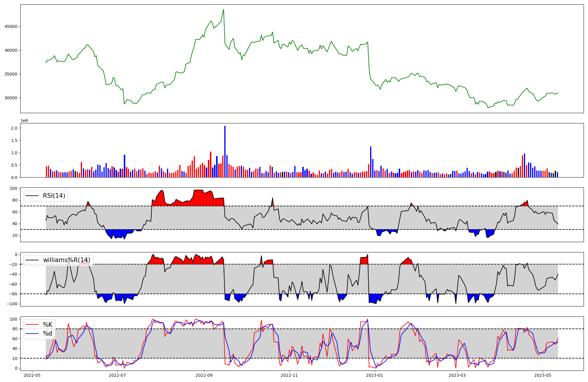Click the williams%R(14) legend label

click(x=67, y=260)
